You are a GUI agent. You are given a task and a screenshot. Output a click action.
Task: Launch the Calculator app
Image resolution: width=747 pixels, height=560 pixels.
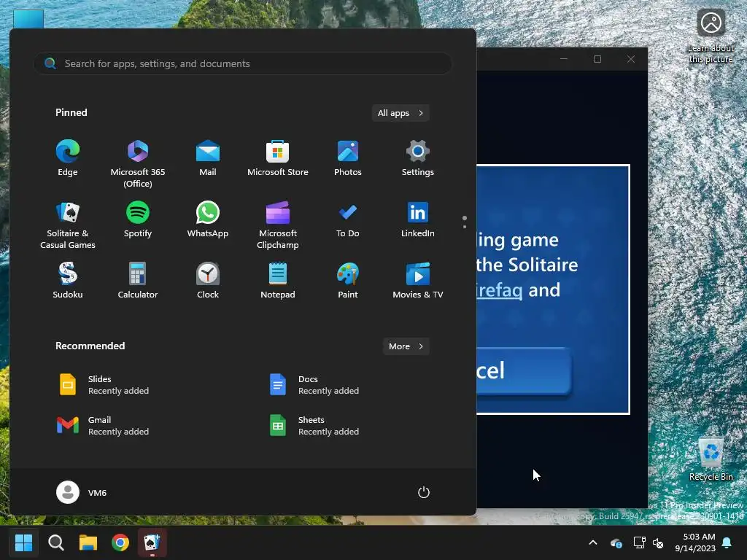[138, 280]
